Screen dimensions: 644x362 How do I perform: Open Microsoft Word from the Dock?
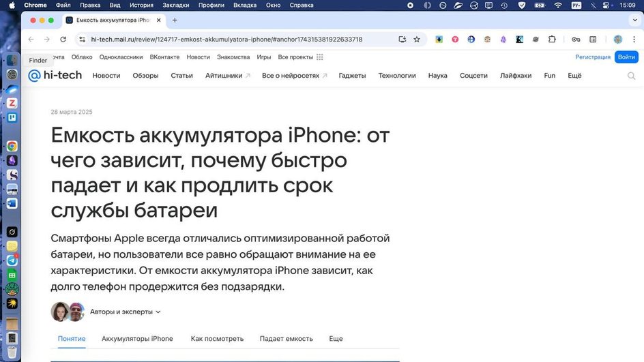pos(12,203)
